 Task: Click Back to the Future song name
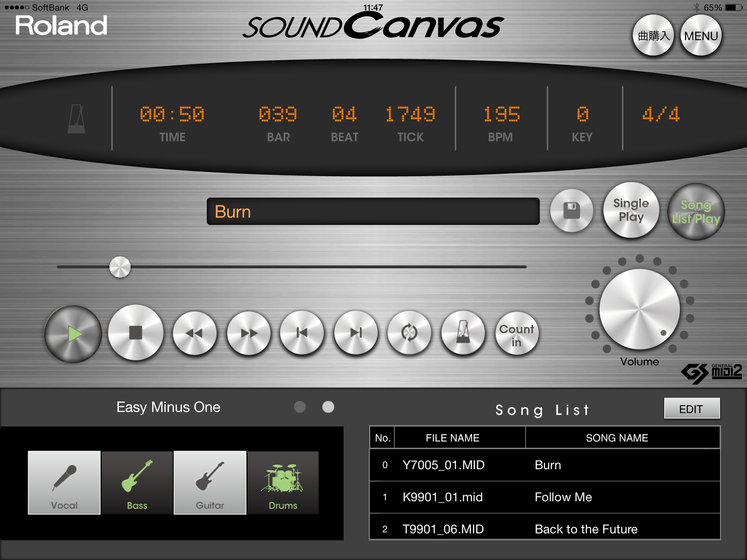tap(586, 529)
